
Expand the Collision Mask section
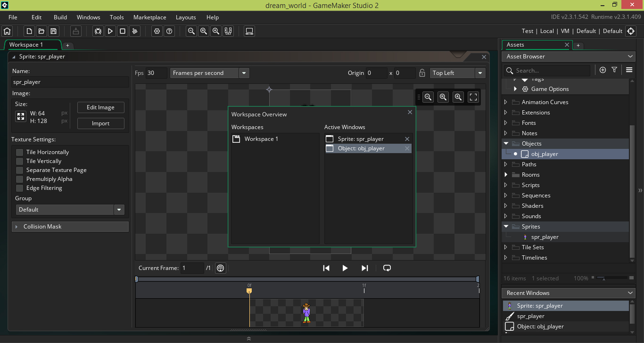pyautogui.click(x=70, y=227)
